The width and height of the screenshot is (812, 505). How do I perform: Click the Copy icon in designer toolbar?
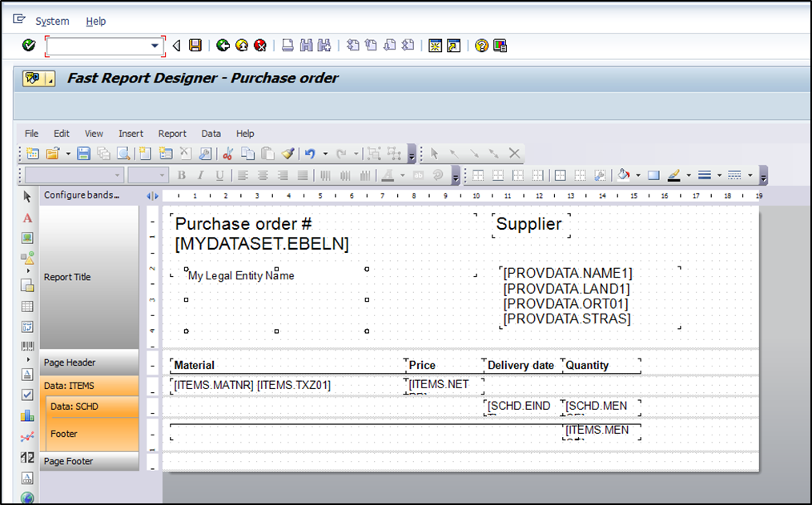(248, 153)
